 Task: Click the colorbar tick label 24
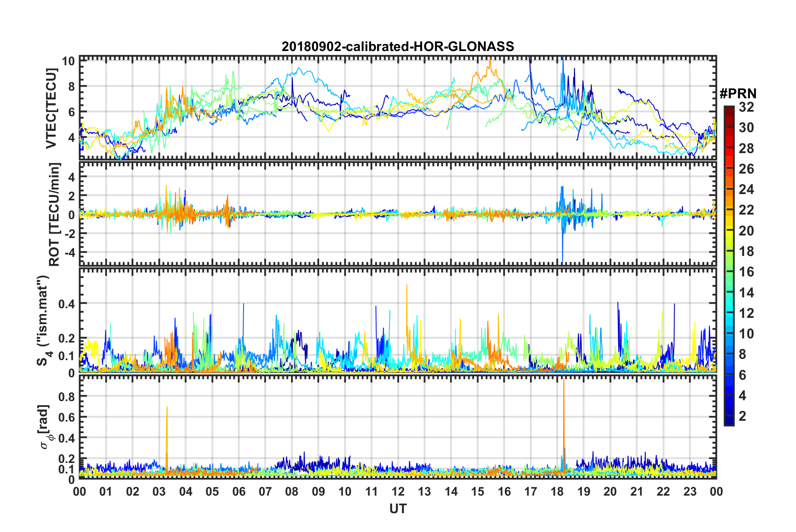pyautogui.click(x=746, y=190)
